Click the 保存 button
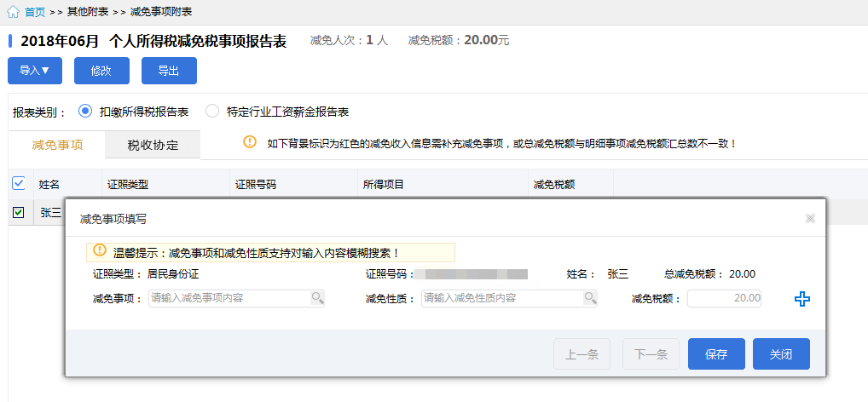This screenshot has width=868, height=402. [716, 354]
